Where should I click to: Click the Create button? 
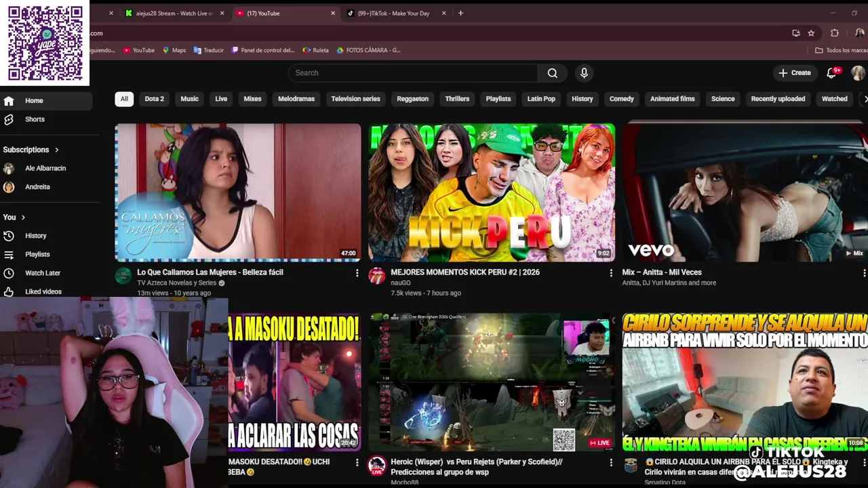[795, 73]
